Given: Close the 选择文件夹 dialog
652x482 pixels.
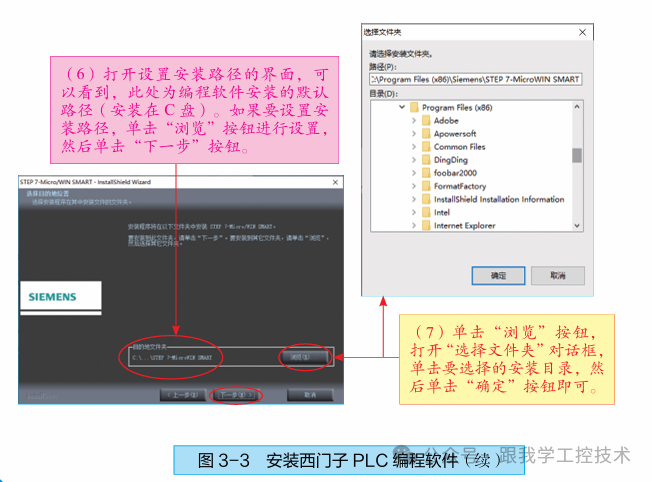Looking at the screenshot, I should click(582, 32).
